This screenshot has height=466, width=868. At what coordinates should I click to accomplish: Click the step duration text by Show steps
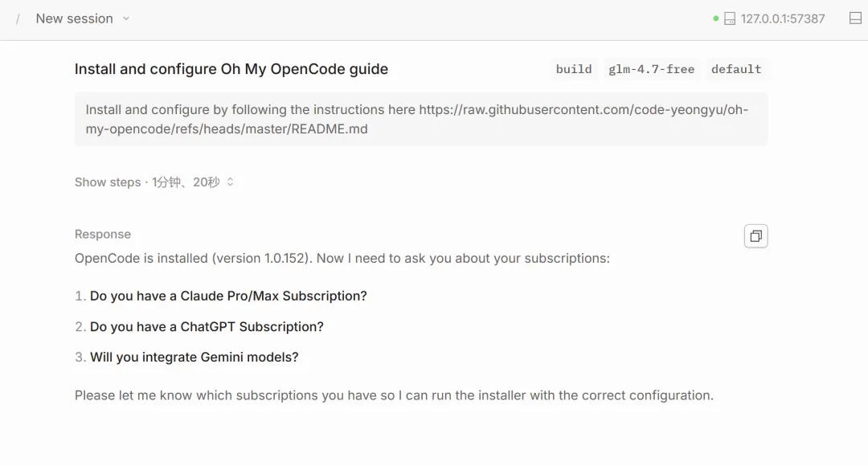click(186, 182)
